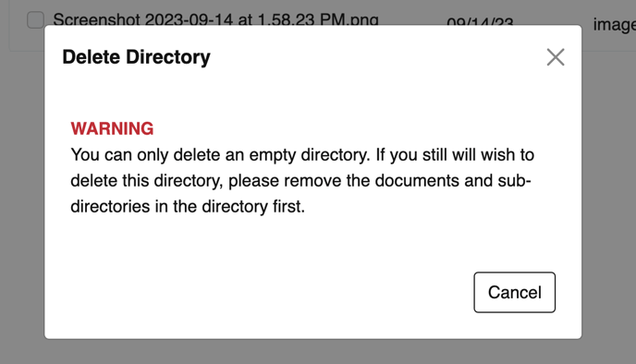Click the Cancel button
This screenshot has height=364, width=636.
point(514,292)
